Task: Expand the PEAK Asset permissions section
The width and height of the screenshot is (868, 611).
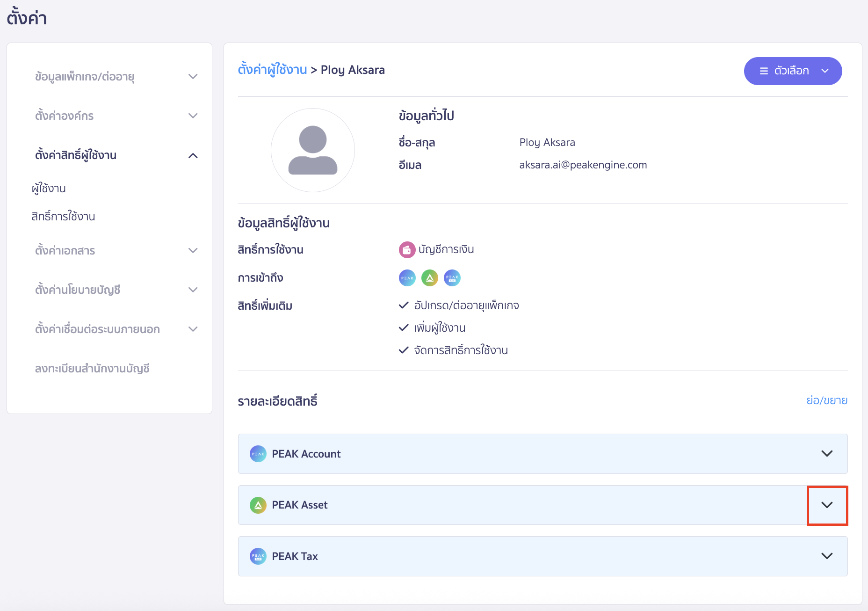Action: tap(827, 505)
